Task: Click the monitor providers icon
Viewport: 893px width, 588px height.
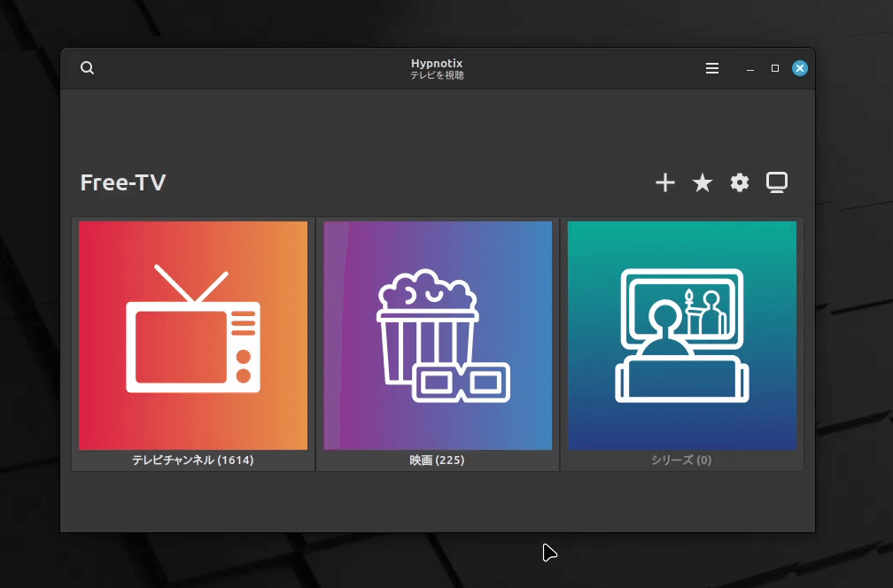Action: tap(777, 182)
